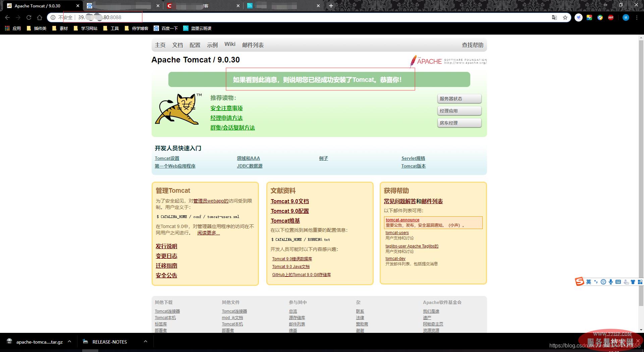Open the Tomcat设置 link

pyautogui.click(x=167, y=158)
